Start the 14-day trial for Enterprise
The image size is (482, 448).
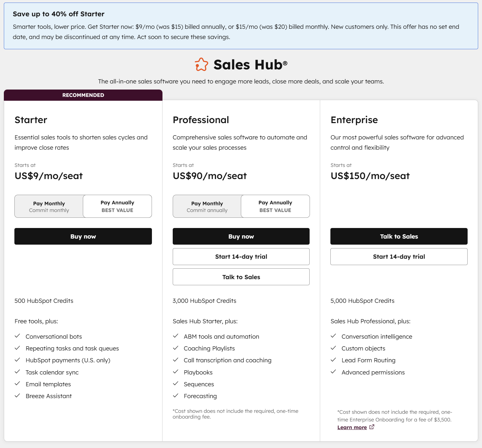point(399,257)
